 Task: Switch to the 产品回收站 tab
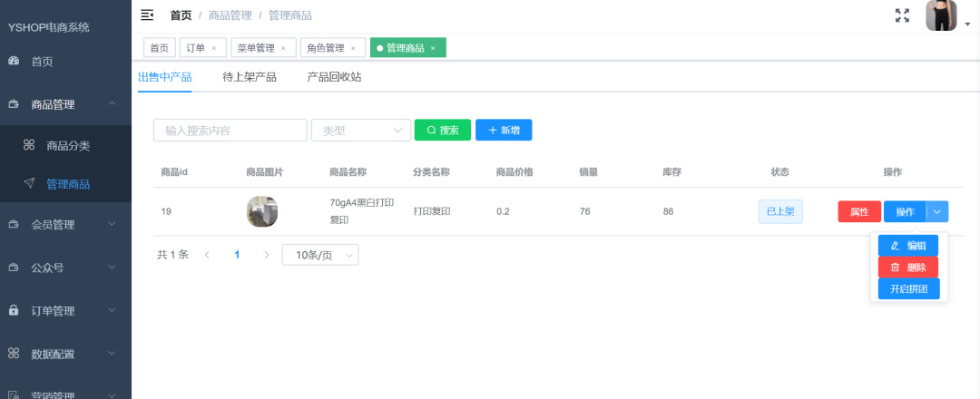pos(334,77)
